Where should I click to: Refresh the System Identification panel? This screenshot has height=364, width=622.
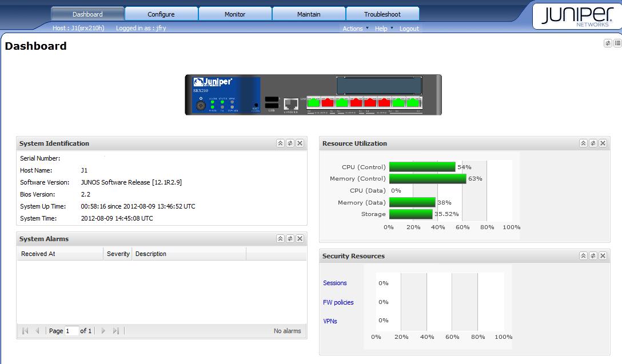pyautogui.click(x=290, y=143)
